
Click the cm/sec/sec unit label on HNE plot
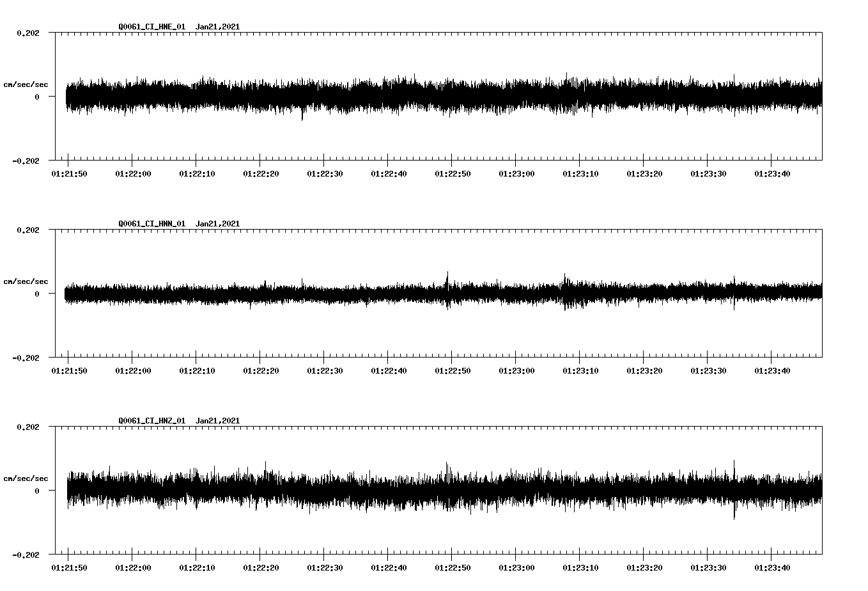click(27, 84)
